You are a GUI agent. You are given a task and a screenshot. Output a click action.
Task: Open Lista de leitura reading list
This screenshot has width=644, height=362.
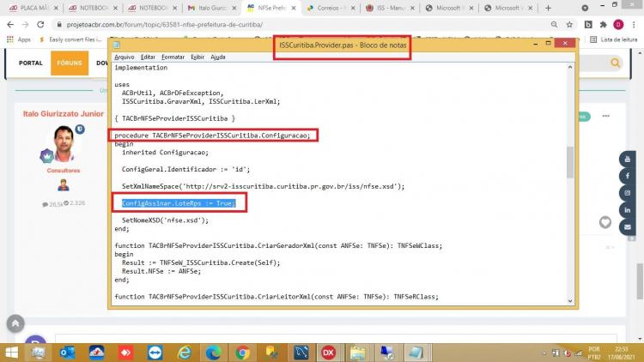[613, 39]
